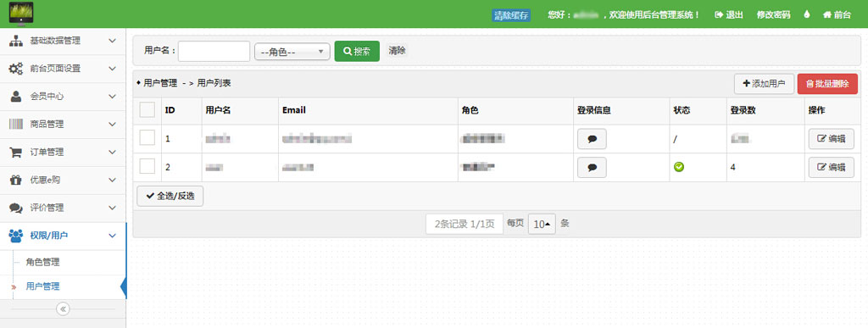Click the 登录信息 column header

[x=594, y=110]
